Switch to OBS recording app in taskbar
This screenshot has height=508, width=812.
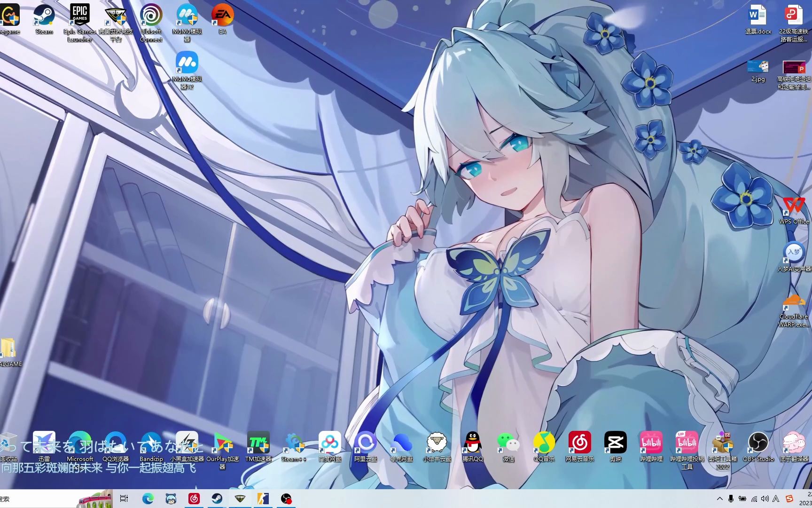pyautogui.click(x=286, y=499)
